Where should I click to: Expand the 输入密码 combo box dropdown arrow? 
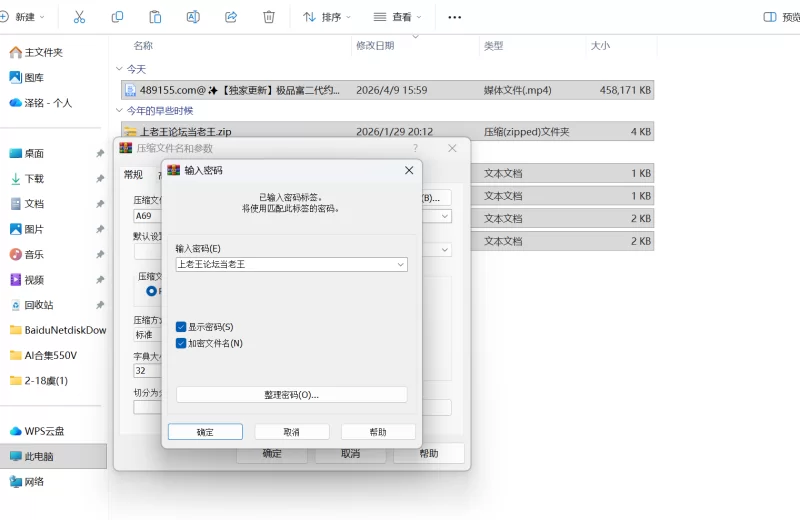(x=400, y=264)
